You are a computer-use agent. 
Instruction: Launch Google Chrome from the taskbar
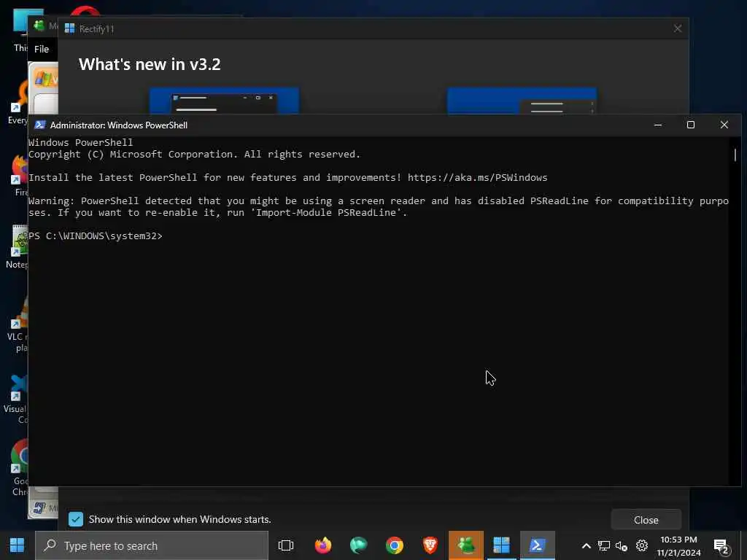click(x=395, y=545)
